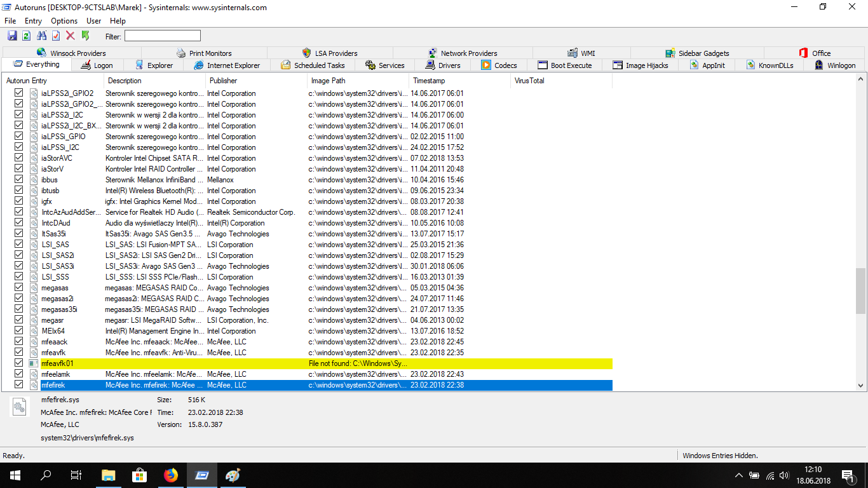Switch to the LSA Providers tab
The height and width of the screenshot is (488, 868).
coord(330,53)
